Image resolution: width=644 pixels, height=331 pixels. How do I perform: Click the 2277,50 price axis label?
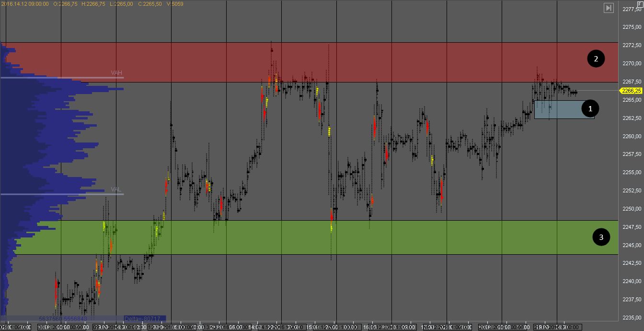[632, 9]
